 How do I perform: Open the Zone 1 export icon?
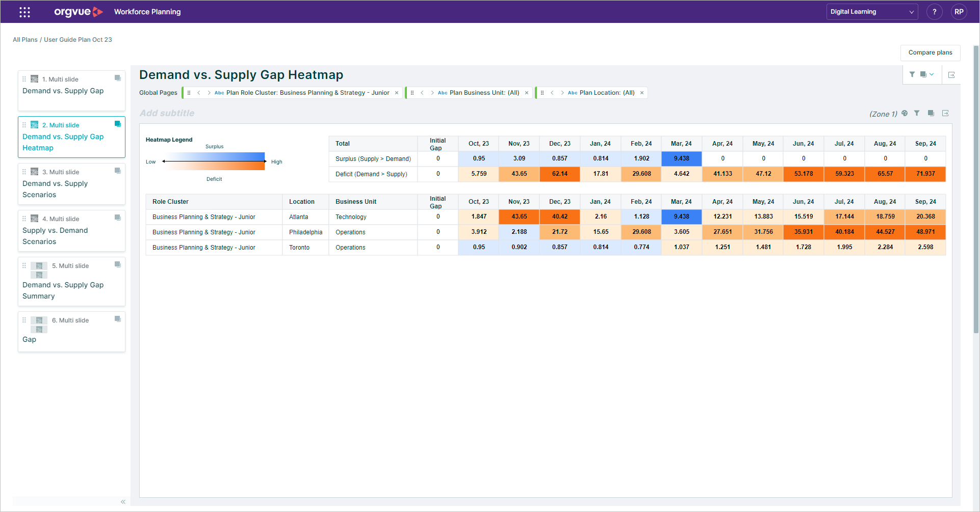coord(945,113)
